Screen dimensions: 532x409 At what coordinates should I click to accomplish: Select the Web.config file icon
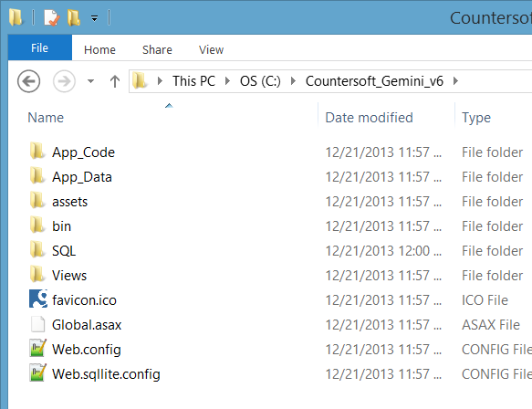pyautogui.click(x=37, y=348)
